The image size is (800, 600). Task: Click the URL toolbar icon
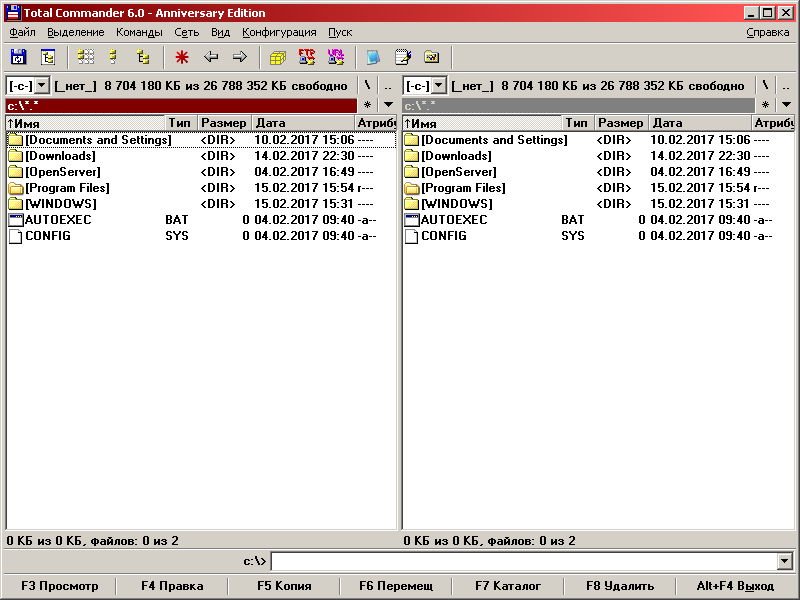click(337, 57)
